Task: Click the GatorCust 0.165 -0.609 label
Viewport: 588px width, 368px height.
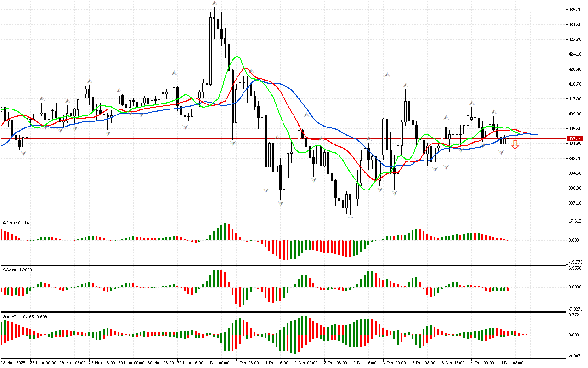Action: pyautogui.click(x=25, y=316)
